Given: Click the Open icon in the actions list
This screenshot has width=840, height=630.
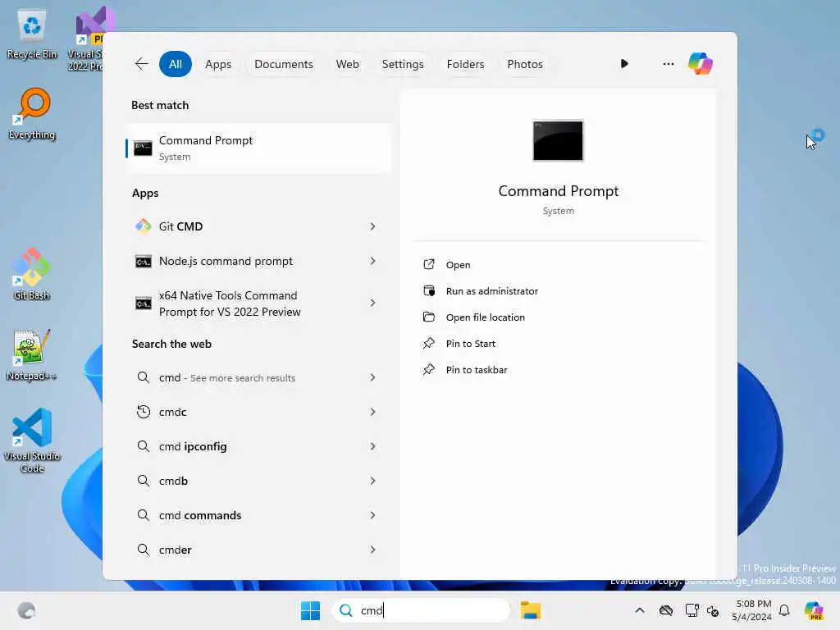Looking at the screenshot, I should click(428, 264).
